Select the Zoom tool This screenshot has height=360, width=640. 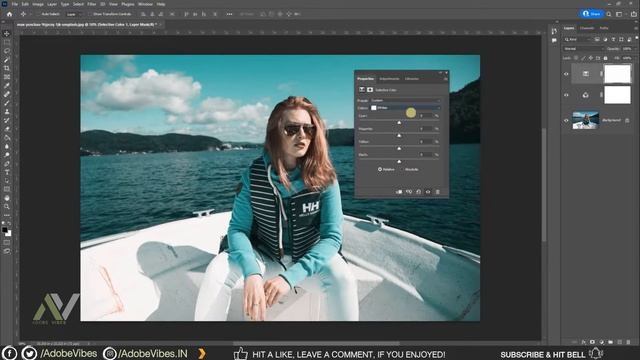pos(7,207)
